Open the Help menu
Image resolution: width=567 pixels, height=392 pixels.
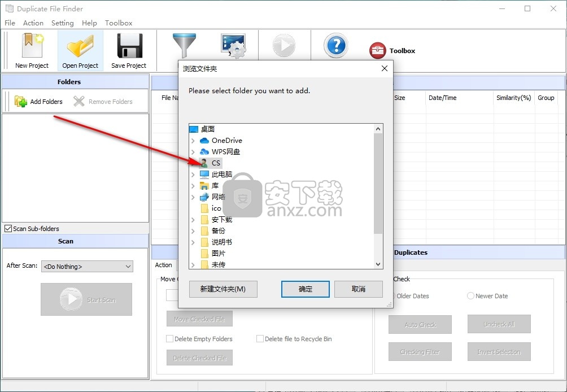pyautogui.click(x=89, y=23)
